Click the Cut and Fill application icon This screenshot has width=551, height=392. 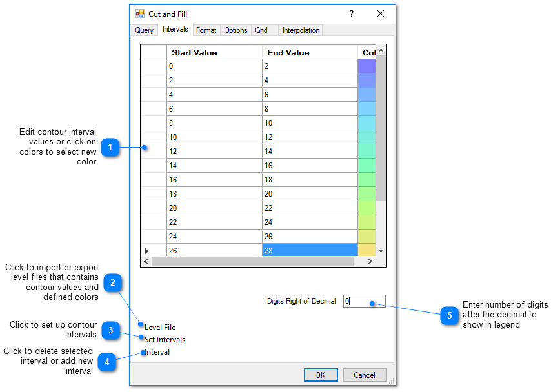tap(139, 14)
